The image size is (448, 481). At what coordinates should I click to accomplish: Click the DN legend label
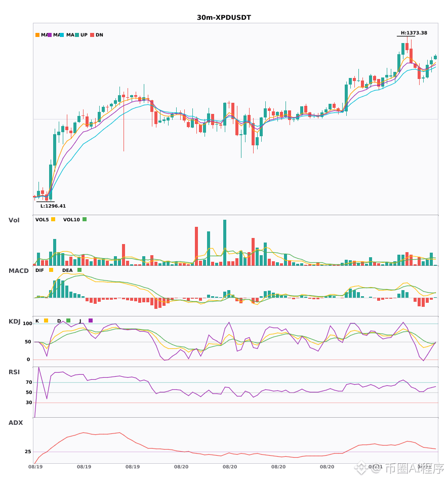[x=99, y=35]
